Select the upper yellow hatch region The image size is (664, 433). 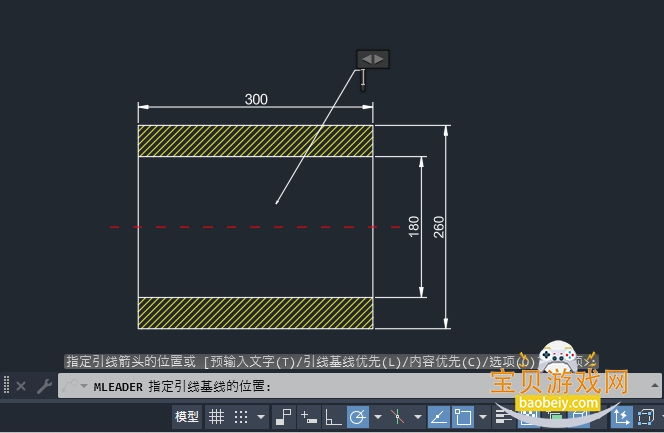(255, 141)
